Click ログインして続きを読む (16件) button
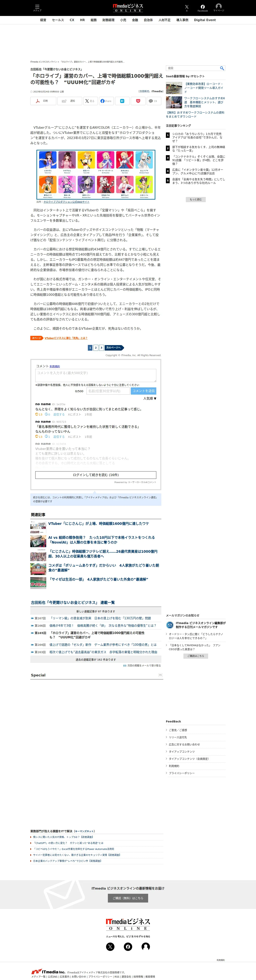 click(x=96, y=475)
